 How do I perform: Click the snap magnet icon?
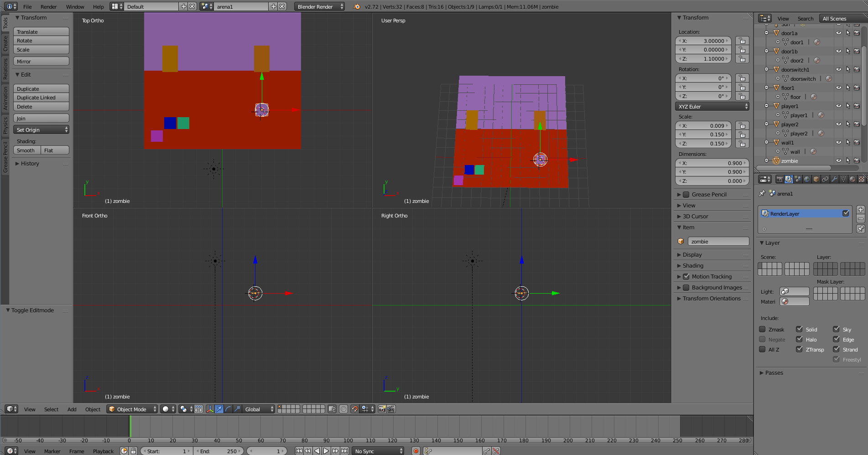point(354,409)
